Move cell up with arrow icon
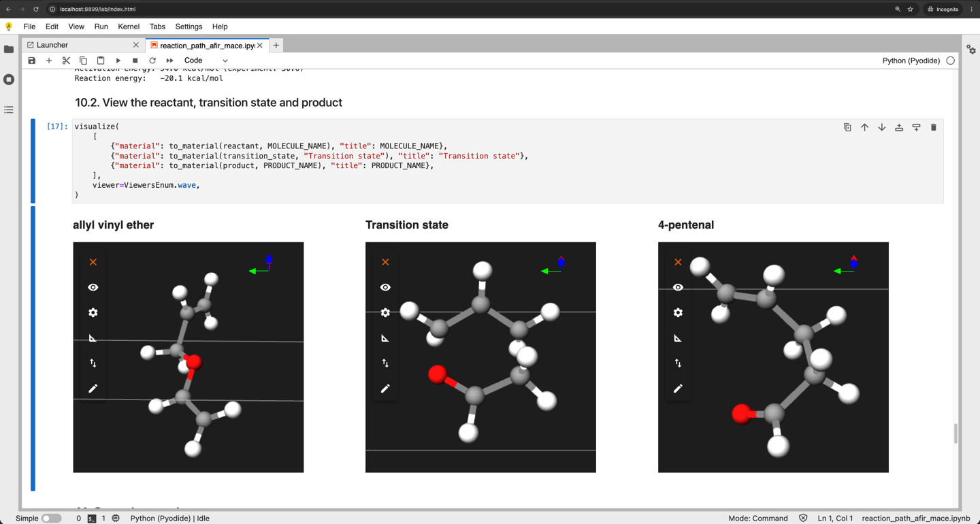This screenshot has width=980, height=524. pyautogui.click(x=864, y=127)
